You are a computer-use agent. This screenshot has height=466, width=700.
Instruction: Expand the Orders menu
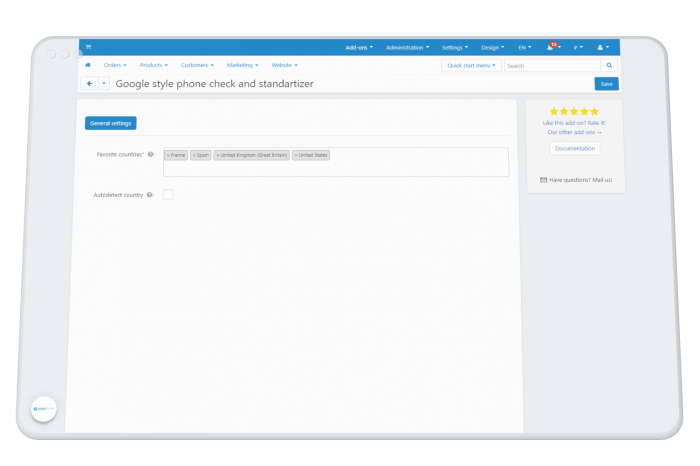click(x=115, y=65)
